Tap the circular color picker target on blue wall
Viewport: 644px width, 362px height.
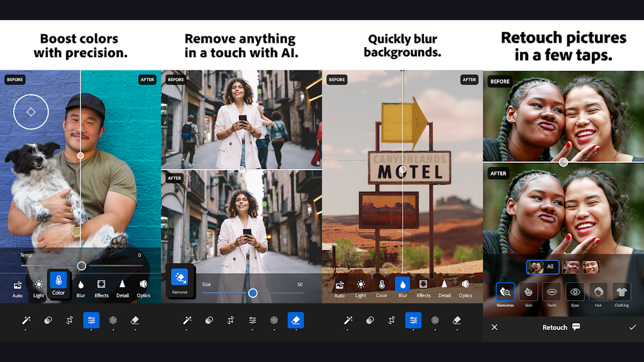click(31, 112)
